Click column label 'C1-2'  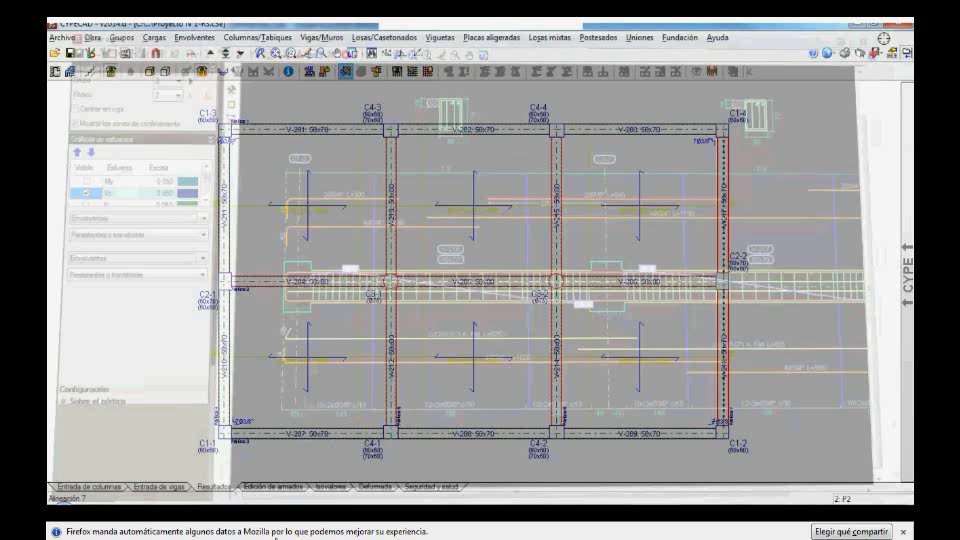click(x=738, y=443)
